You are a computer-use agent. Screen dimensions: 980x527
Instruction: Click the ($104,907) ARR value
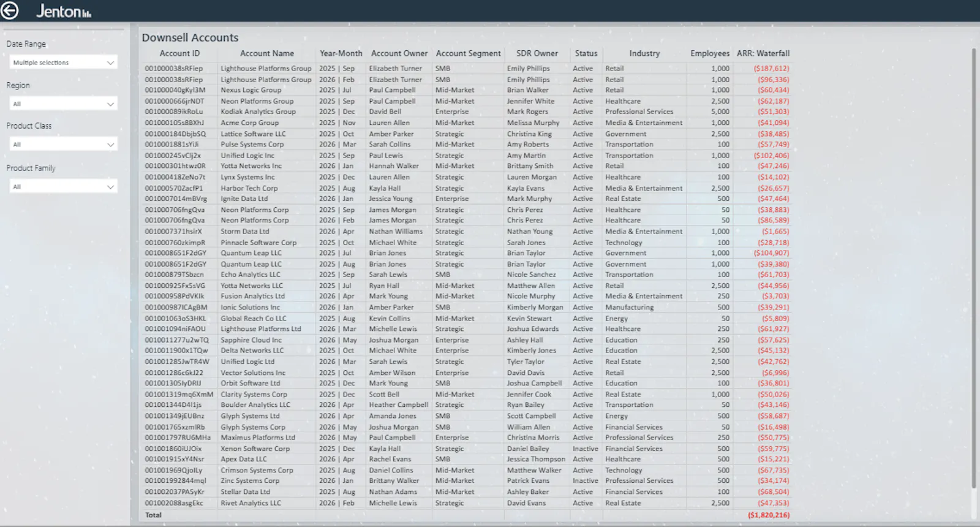tap(771, 253)
